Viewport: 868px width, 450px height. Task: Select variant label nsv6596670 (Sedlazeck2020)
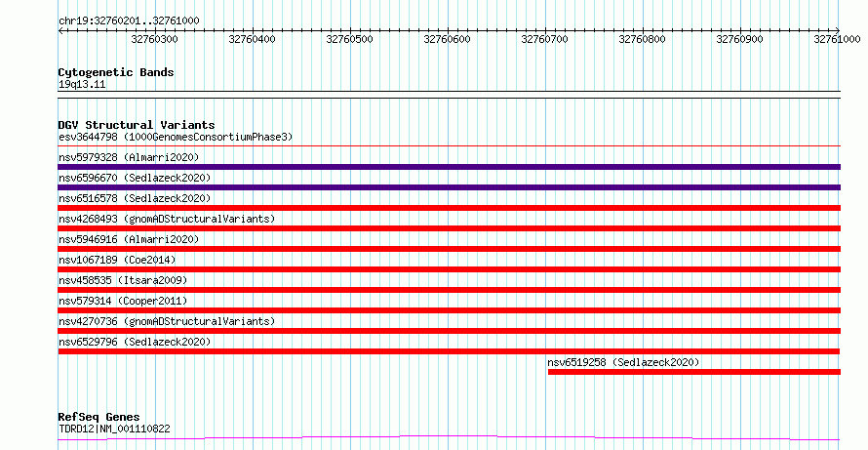(135, 178)
